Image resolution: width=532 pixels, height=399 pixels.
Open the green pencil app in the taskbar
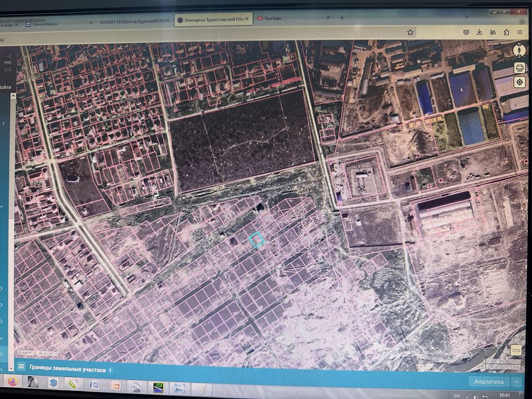pos(73,384)
